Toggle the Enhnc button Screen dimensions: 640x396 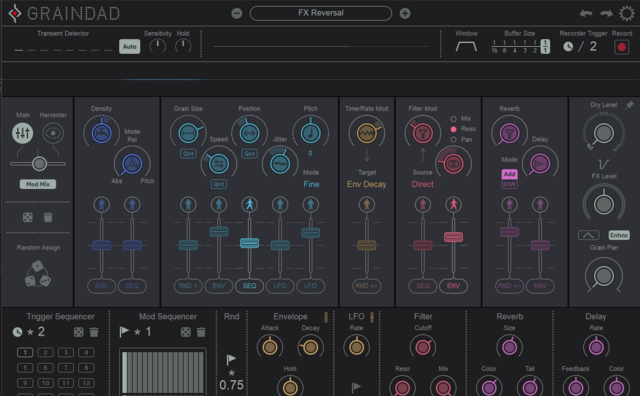pos(619,235)
